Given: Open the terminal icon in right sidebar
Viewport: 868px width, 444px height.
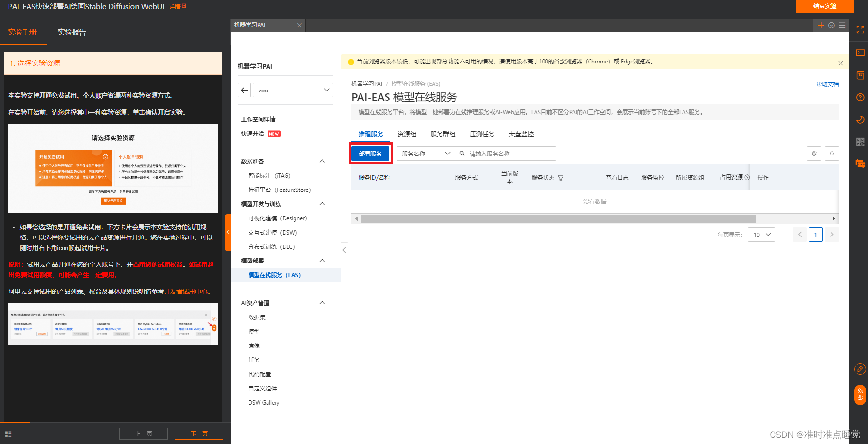Looking at the screenshot, I should 860,53.
